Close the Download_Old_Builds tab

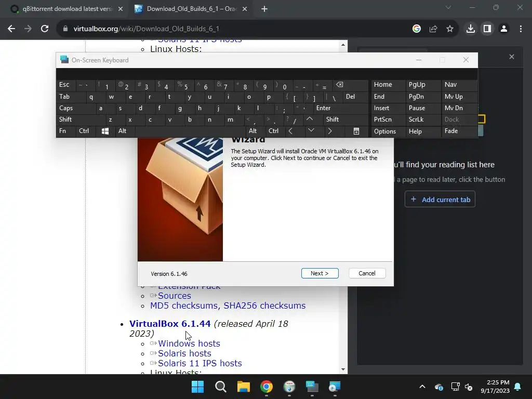click(x=245, y=9)
